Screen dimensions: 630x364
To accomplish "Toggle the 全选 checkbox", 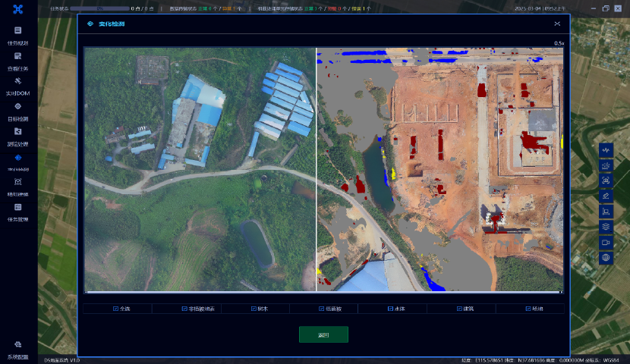I will click(115, 309).
